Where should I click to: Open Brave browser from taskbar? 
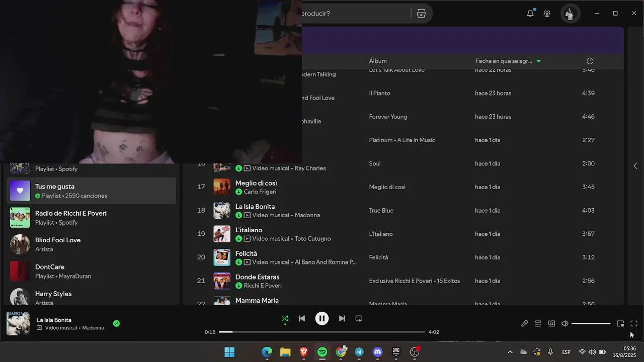[304, 352]
